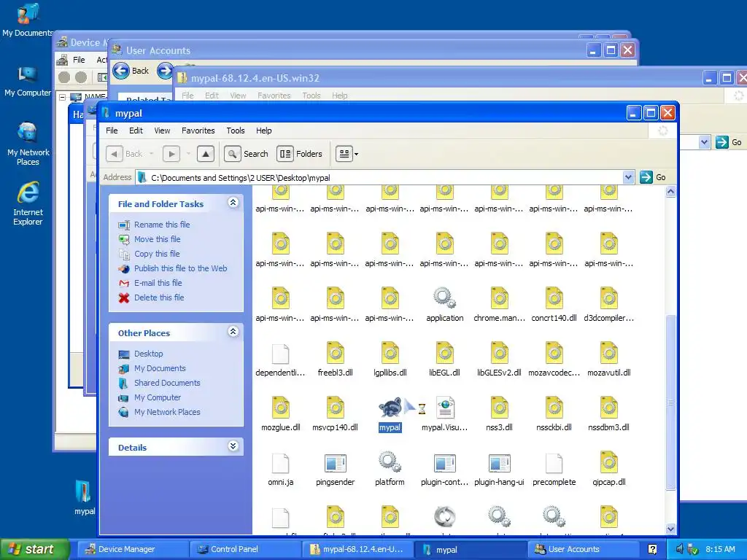Open the View menu in mypal window

(x=162, y=131)
